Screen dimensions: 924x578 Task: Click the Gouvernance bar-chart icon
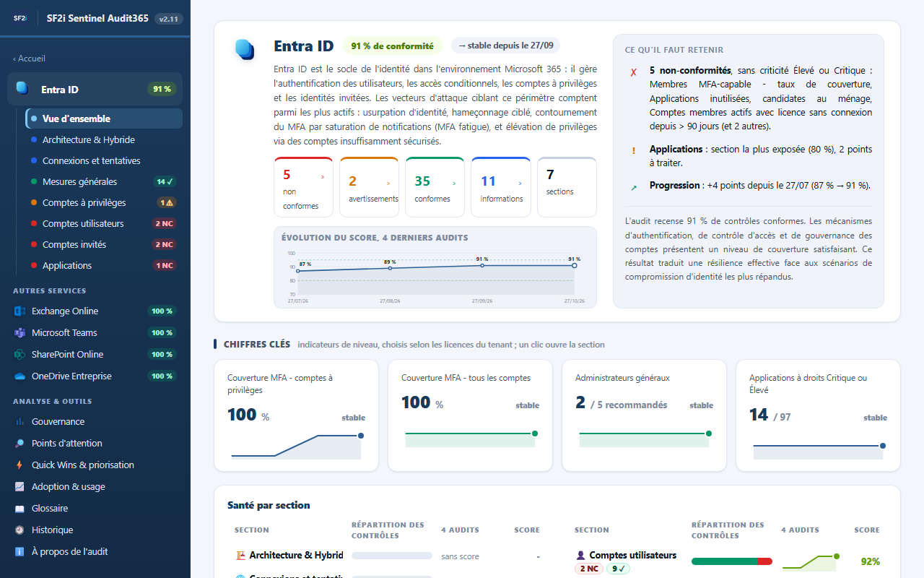[19, 422]
